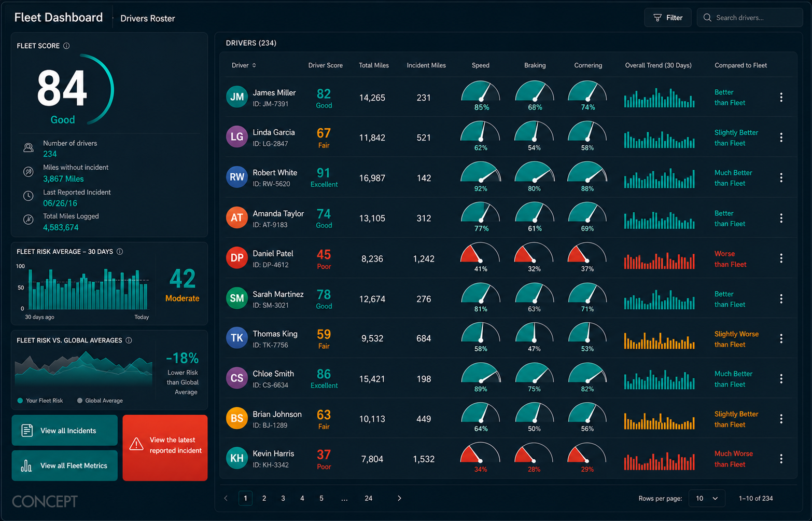Click the Fleet Risk Average bar chart
Image resolution: width=812 pixels, height=521 pixels.
pos(89,289)
